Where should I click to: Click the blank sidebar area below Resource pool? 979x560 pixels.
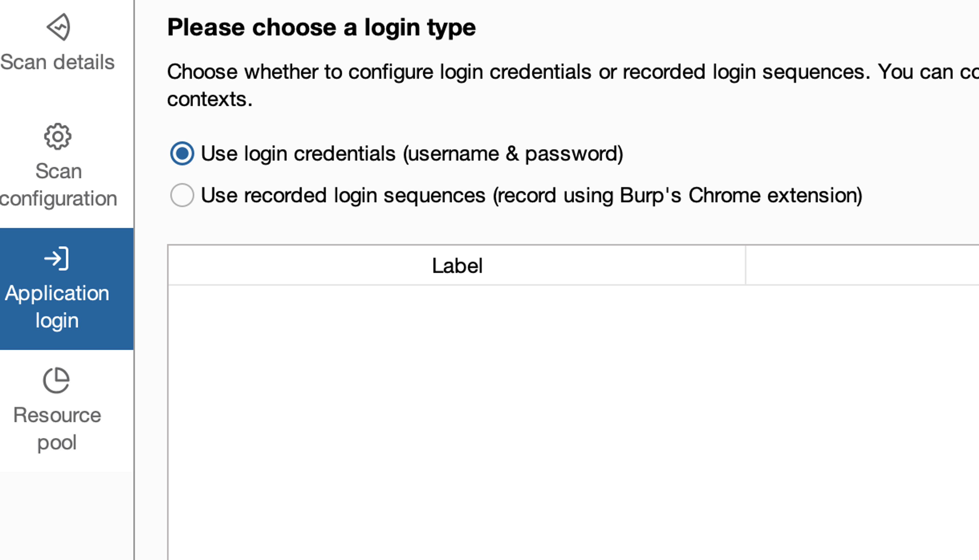(66, 515)
